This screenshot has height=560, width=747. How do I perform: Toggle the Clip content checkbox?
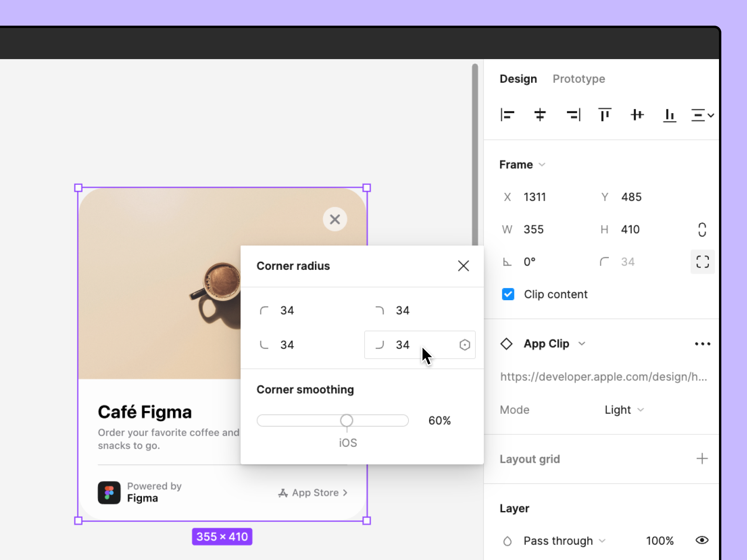pos(508,294)
